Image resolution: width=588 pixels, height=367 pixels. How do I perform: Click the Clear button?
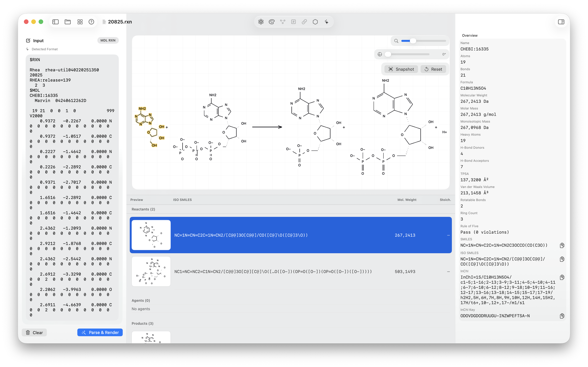coord(34,332)
